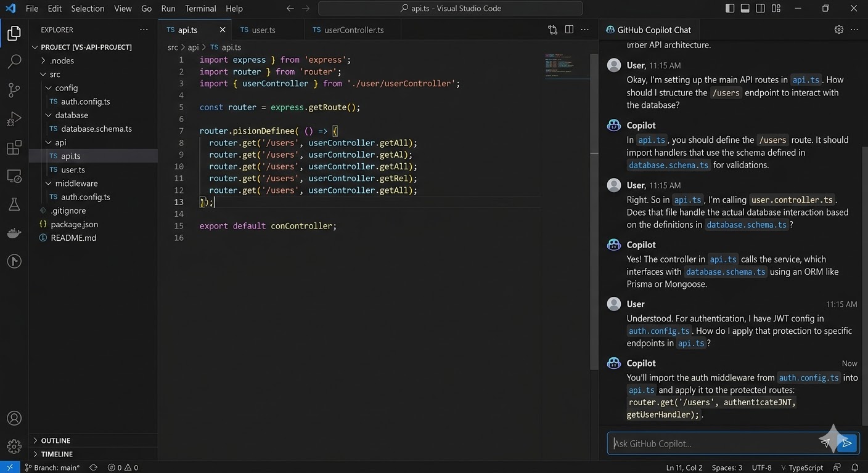Toggle the bottom Panel layout button

tap(745, 9)
